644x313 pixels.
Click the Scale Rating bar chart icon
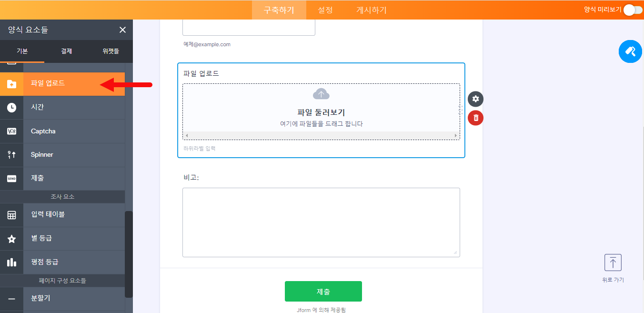(x=11, y=262)
